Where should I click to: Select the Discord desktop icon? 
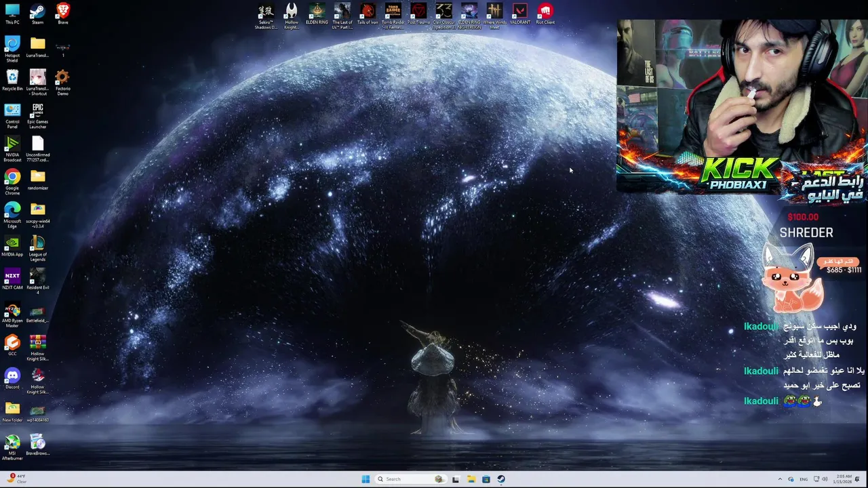[12, 379]
